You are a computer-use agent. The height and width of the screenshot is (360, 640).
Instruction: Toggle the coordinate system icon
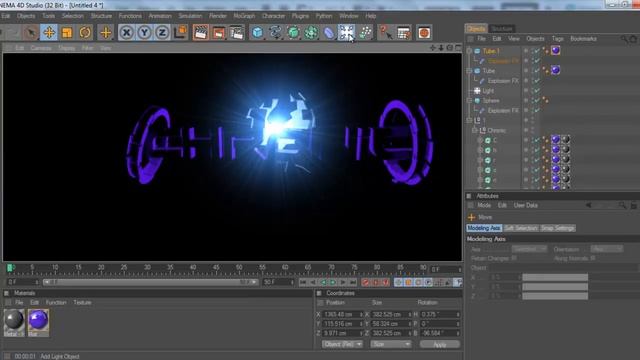180,33
